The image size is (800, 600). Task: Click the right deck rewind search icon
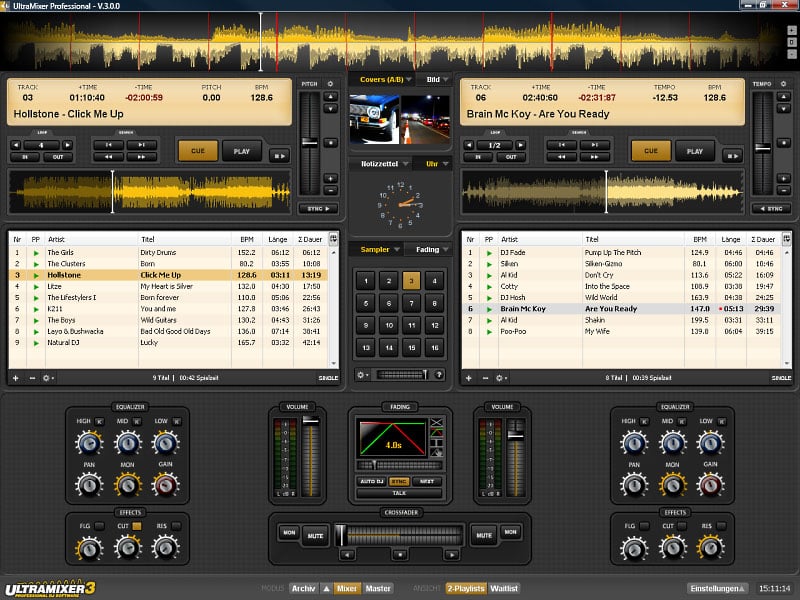(x=561, y=157)
